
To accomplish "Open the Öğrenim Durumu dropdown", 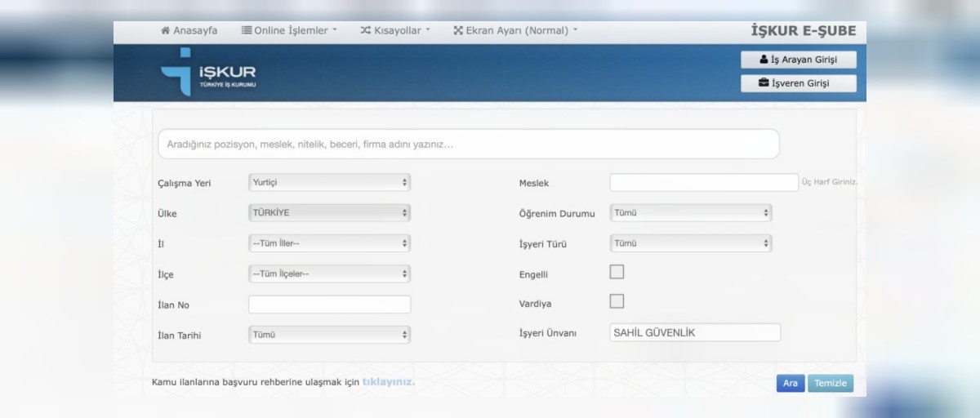I will pyautogui.click(x=690, y=213).
